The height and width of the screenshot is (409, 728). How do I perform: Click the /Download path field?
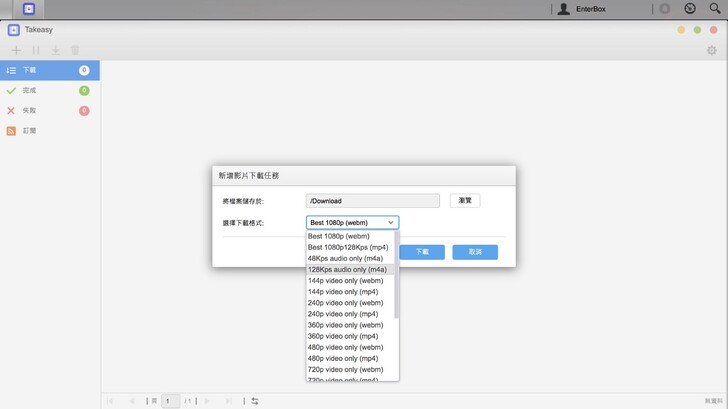point(372,201)
